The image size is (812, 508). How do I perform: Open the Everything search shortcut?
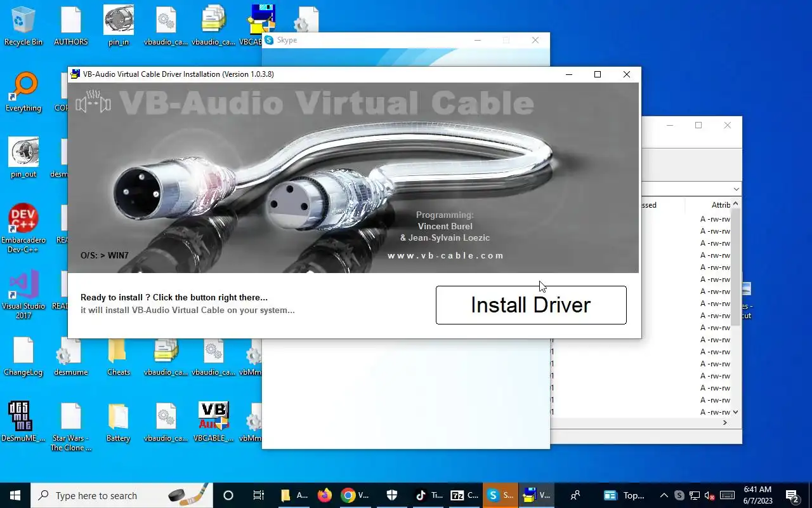point(23,93)
